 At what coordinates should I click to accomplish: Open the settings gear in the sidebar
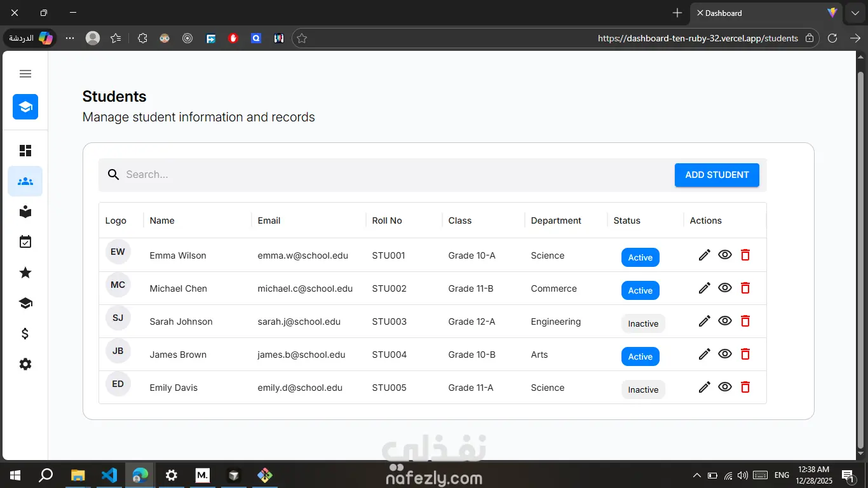point(25,364)
